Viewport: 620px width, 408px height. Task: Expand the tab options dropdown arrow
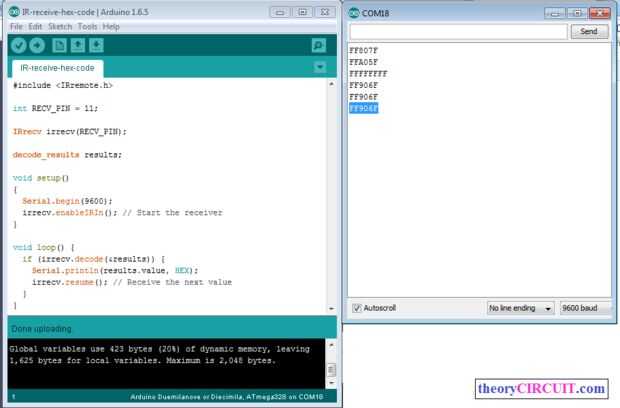[319, 67]
